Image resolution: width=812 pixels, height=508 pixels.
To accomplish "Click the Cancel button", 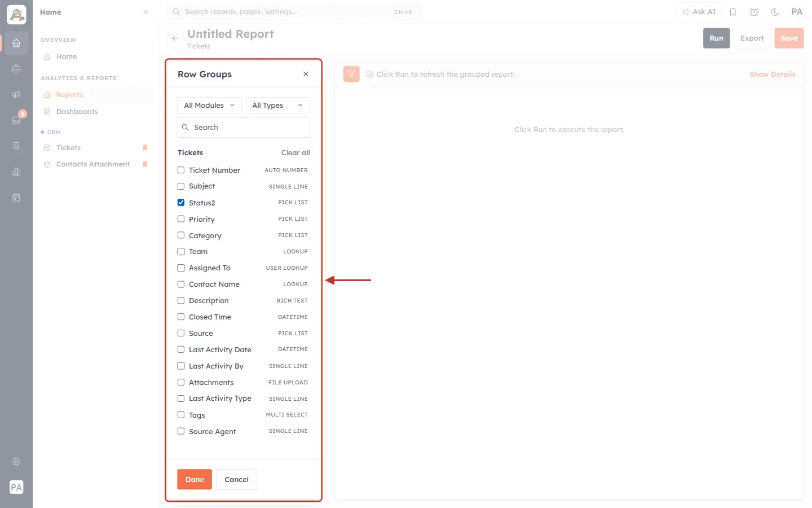I will click(236, 479).
